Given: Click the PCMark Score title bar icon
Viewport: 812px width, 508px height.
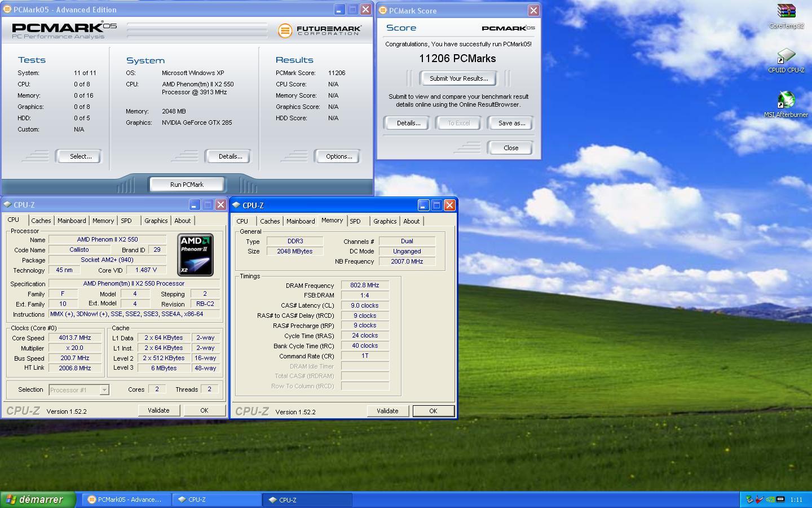Looking at the screenshot, I should tap(383, 10).
